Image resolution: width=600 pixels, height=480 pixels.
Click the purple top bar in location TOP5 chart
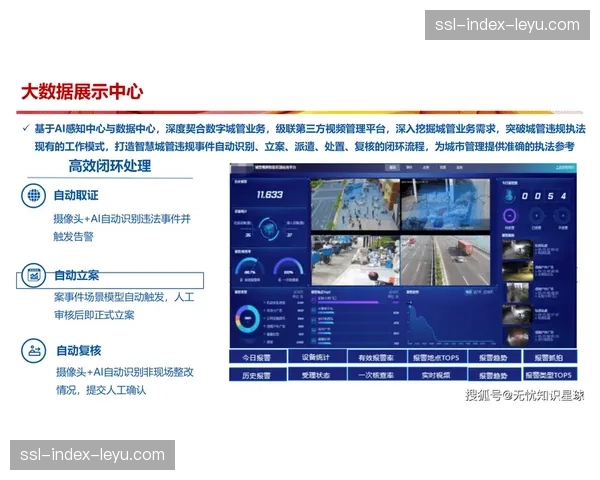pos(348,302)
